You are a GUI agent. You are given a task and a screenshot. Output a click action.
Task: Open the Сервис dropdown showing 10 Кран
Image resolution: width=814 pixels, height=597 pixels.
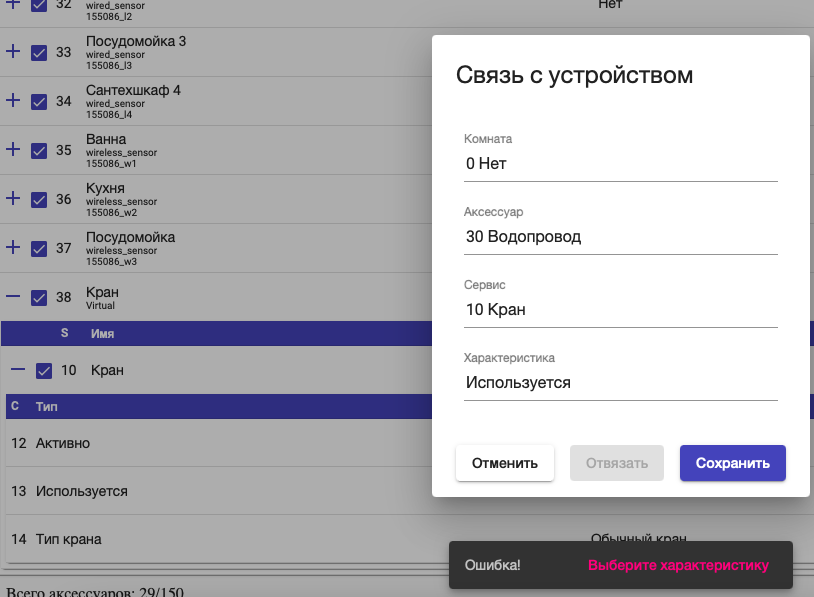(x=620, y=309)
